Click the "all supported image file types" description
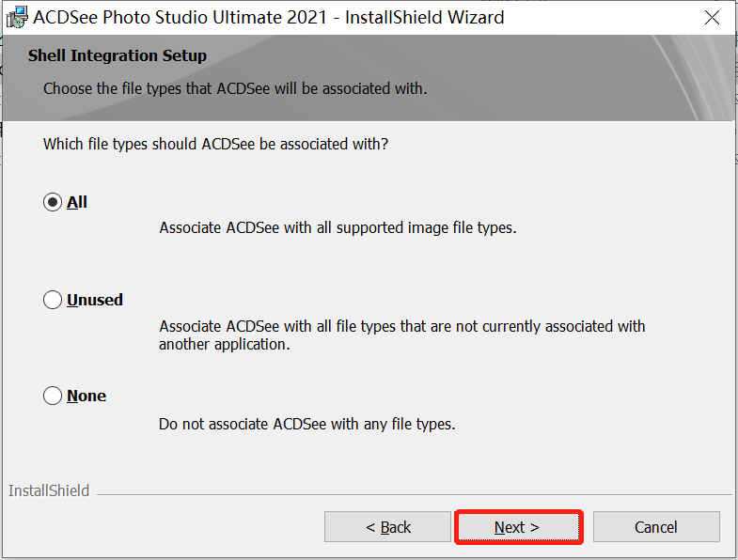 (338, 227)
